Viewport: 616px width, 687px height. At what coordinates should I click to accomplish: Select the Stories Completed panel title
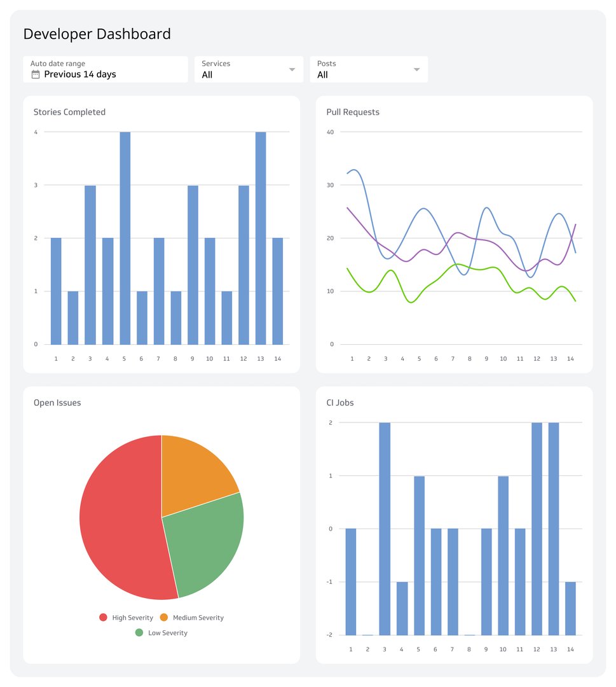click(69, 112)
